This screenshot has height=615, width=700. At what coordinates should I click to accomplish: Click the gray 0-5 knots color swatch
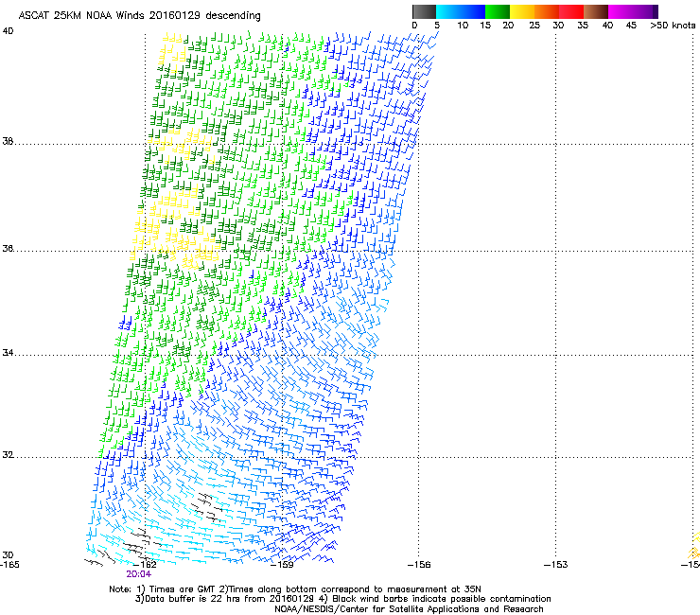424,11
